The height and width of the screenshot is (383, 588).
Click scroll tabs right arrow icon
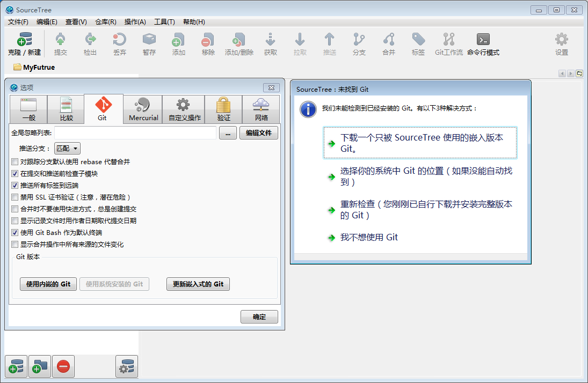coord(570,73)
